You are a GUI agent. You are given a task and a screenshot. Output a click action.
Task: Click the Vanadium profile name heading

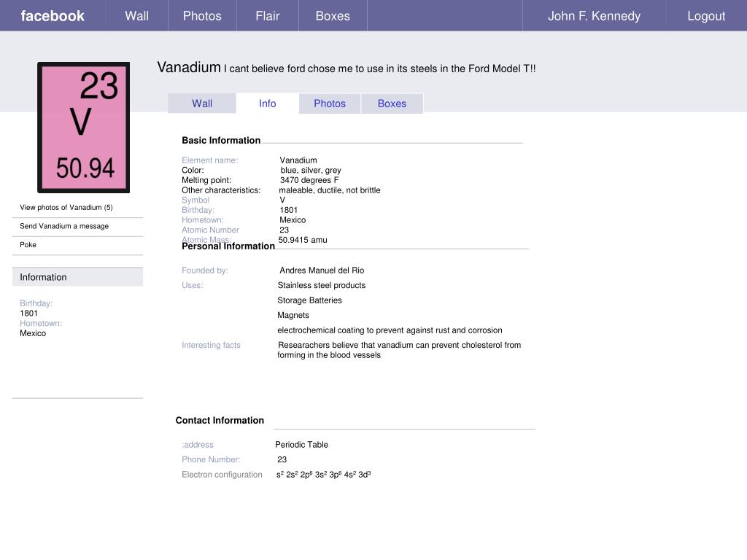coord(189,67)
